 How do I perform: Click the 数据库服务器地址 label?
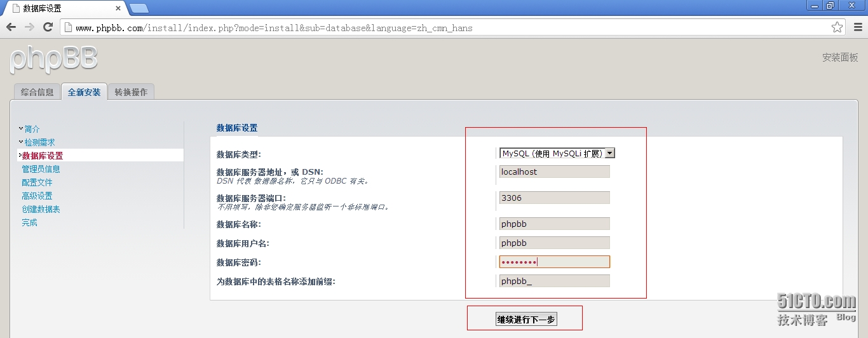(270, 172)
